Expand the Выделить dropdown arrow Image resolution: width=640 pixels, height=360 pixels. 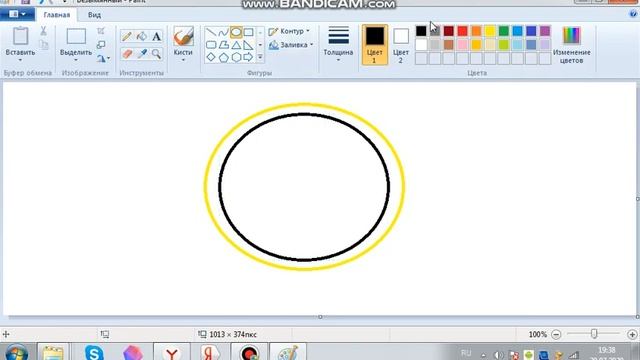point(76,60)
